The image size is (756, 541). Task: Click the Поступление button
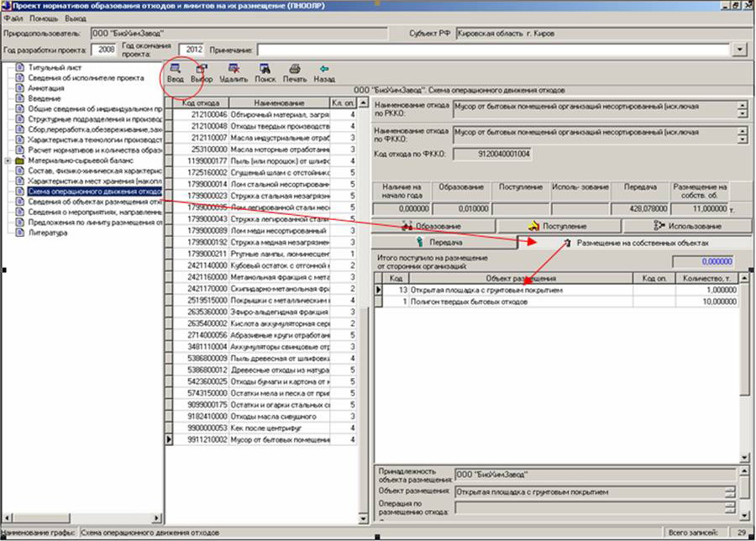tap(559, 226)
